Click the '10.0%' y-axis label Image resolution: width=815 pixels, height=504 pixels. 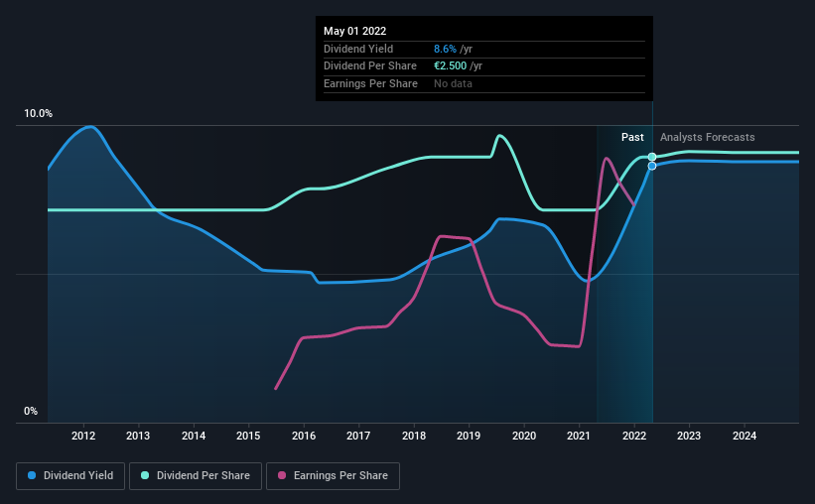click(38, 114)
